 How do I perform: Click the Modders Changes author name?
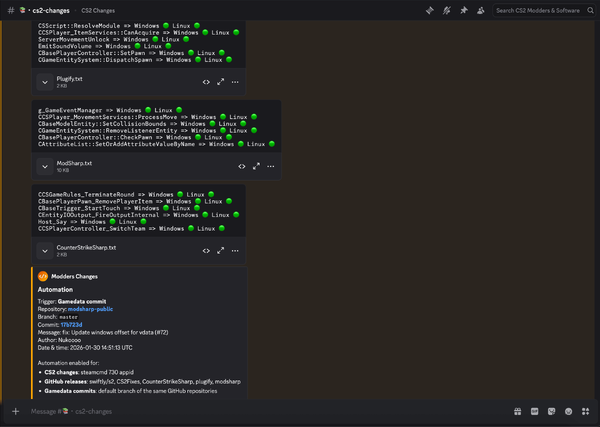74,277
